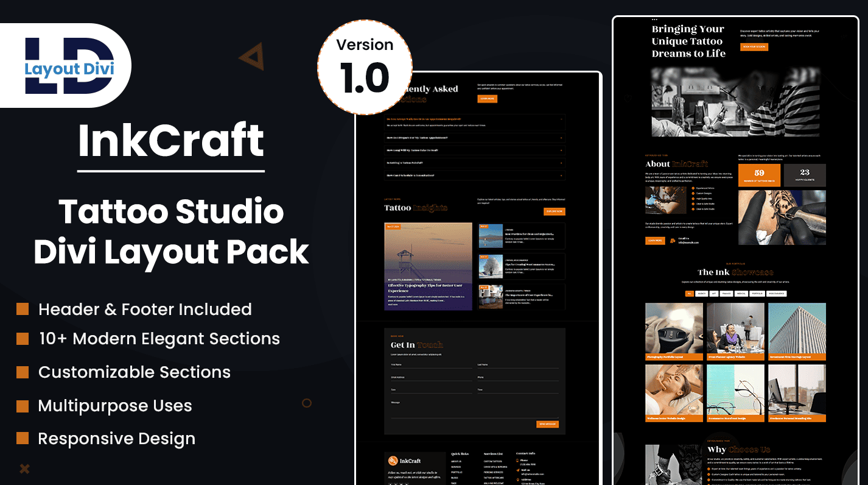Click Learn More button in About InkCraft
Viewport: 868px width, 485px height.
[655, 241]
